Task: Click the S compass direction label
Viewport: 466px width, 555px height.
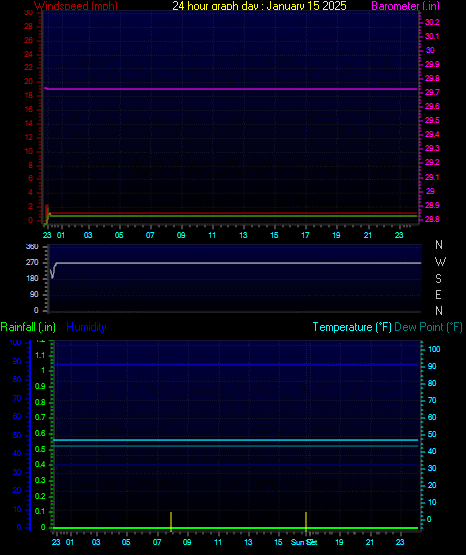Action: pyautogui.click(x=439, y=279)
